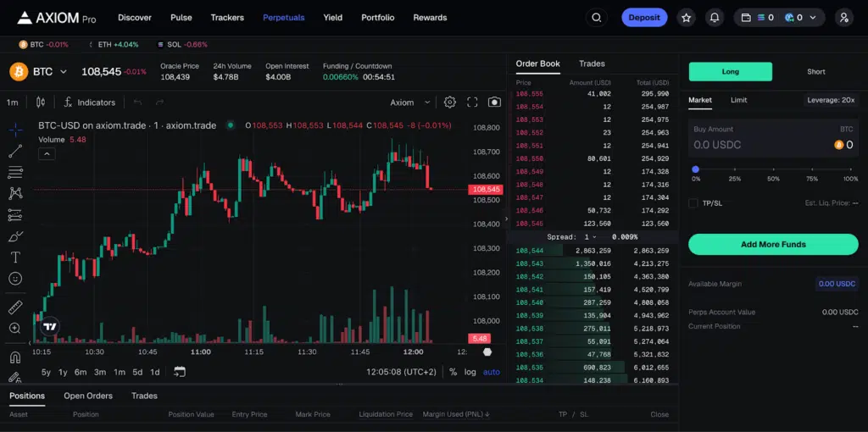Open the chart Indicators tool

tap(89, 102)
